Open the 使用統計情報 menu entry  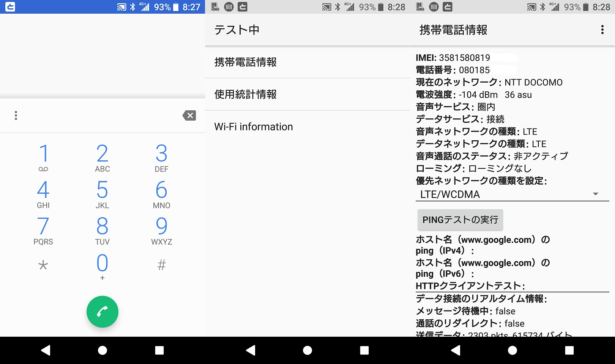coord(307,94)
